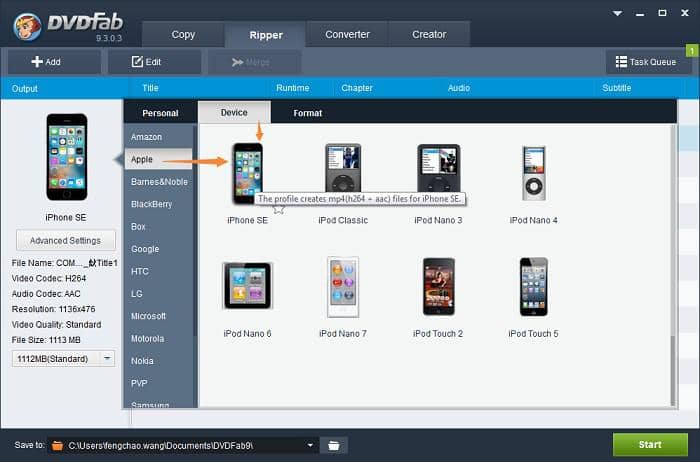
Task: Select the iPod Nano 4 device icon
Action: tap(533, 173)
